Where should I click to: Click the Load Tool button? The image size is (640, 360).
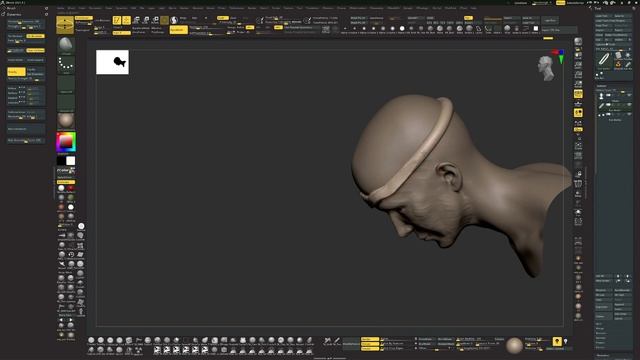click(x=603, y=16)
